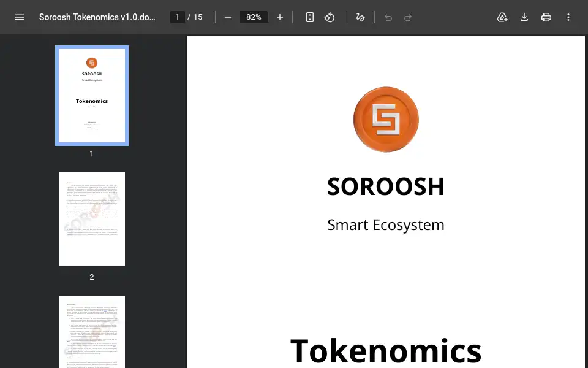Screen dimensions: 588x368
Task: Click the page number input field
Action: [178, 17]
